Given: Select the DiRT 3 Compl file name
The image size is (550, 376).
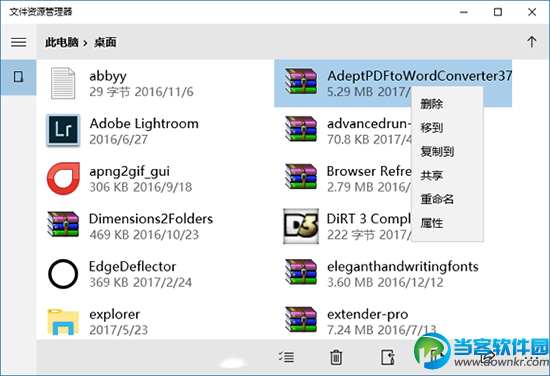Looking at the screenshot, I should coord(369,219).
